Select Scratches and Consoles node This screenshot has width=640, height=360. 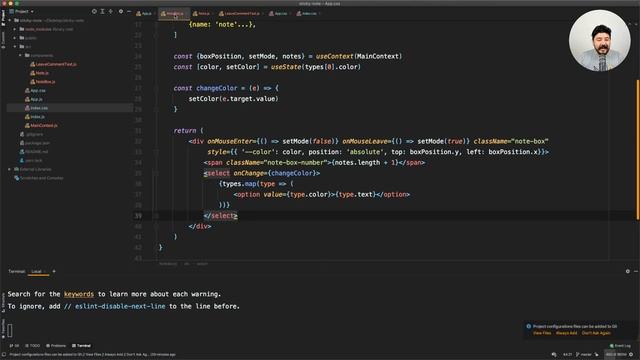click(39, 178)
